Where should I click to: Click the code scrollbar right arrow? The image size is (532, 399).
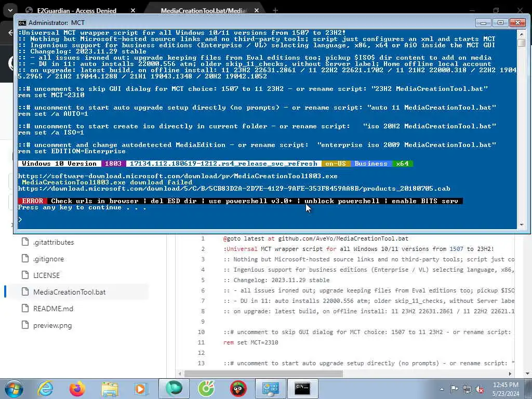(x=510, y=374)
